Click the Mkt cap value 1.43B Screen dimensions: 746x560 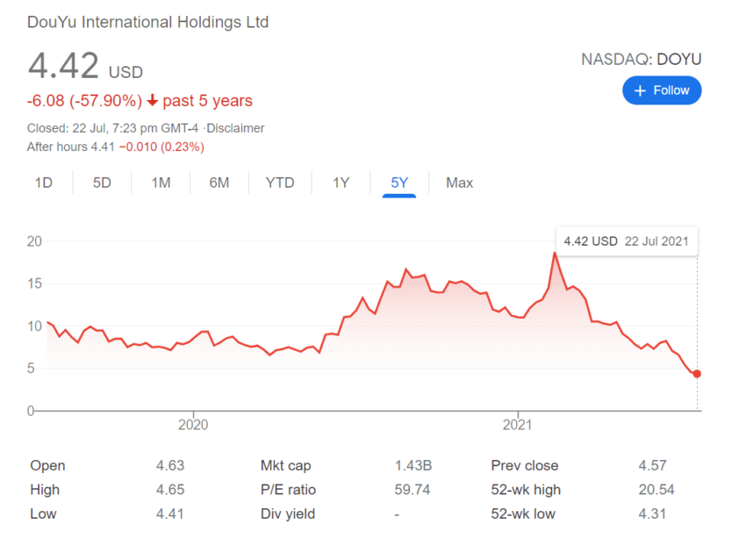tap(413, 465)
